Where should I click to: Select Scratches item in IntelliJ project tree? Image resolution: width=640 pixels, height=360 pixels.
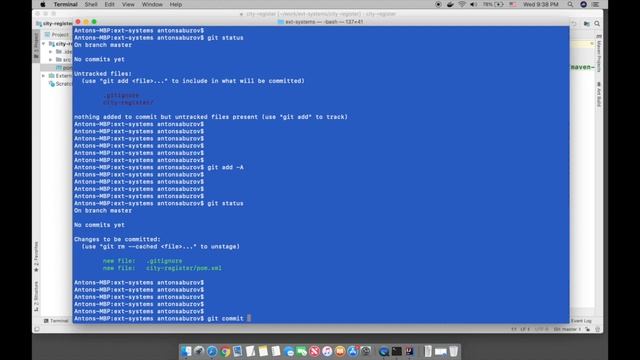[x=60, y=84]
